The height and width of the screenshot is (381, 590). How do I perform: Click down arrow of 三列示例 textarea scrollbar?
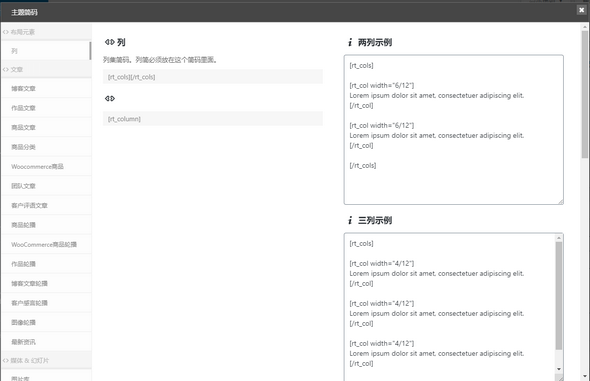[559, 369]
